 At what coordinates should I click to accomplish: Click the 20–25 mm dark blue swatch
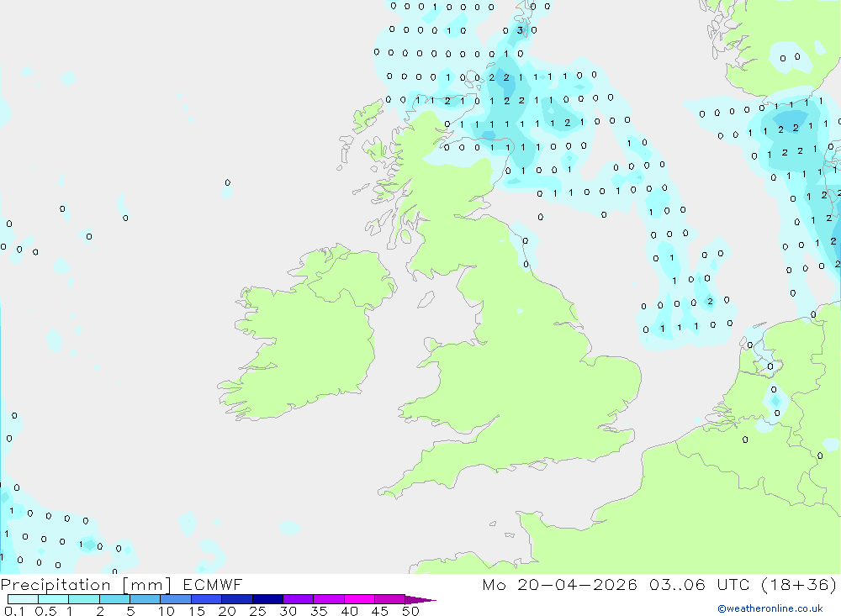point(237,599)
